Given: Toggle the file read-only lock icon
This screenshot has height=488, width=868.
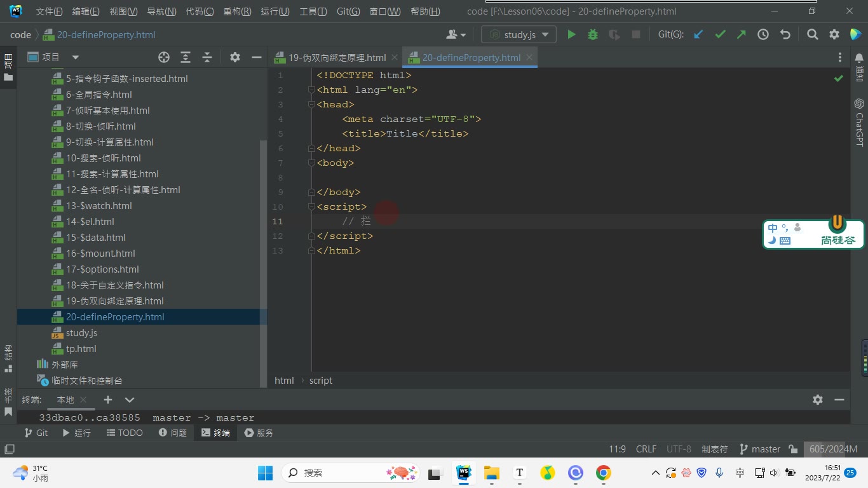Looking at the screenshot, I should tap(793, 449).
